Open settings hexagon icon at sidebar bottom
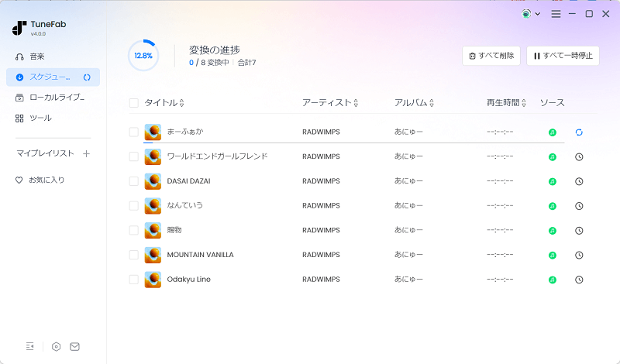Screen dimensions: 620x364 (x=56, y=347)
